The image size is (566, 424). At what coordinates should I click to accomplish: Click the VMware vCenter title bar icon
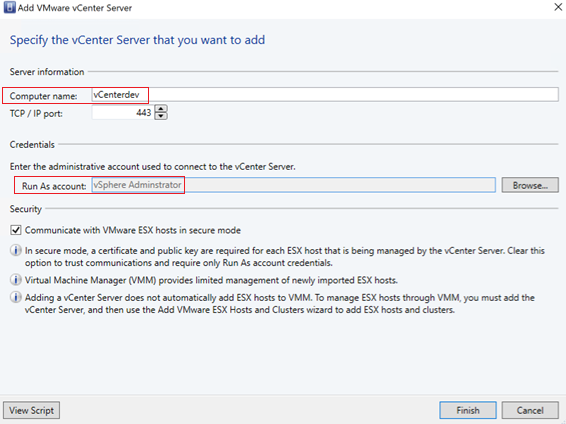tap(9, 8)
